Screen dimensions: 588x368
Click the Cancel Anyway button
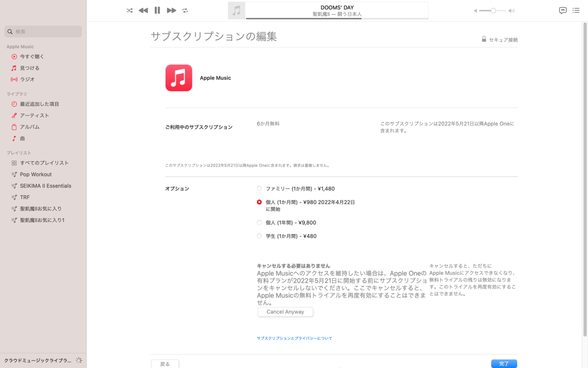[x=285, y=312]
